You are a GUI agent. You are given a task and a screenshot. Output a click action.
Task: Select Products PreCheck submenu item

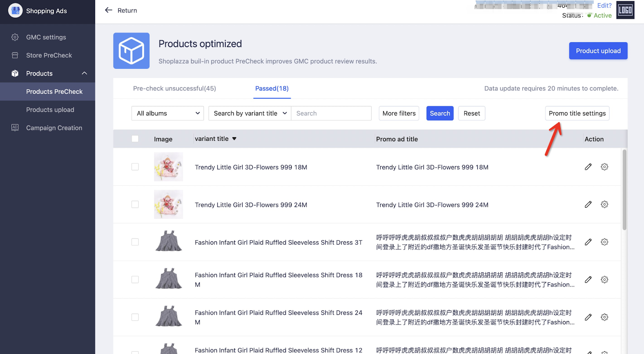(47, 91)
